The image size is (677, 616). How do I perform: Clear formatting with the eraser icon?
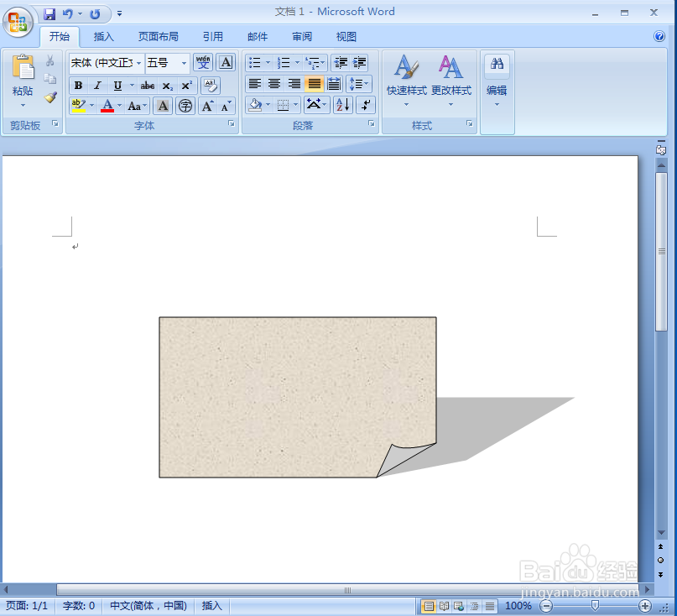[x=211, y=85]
